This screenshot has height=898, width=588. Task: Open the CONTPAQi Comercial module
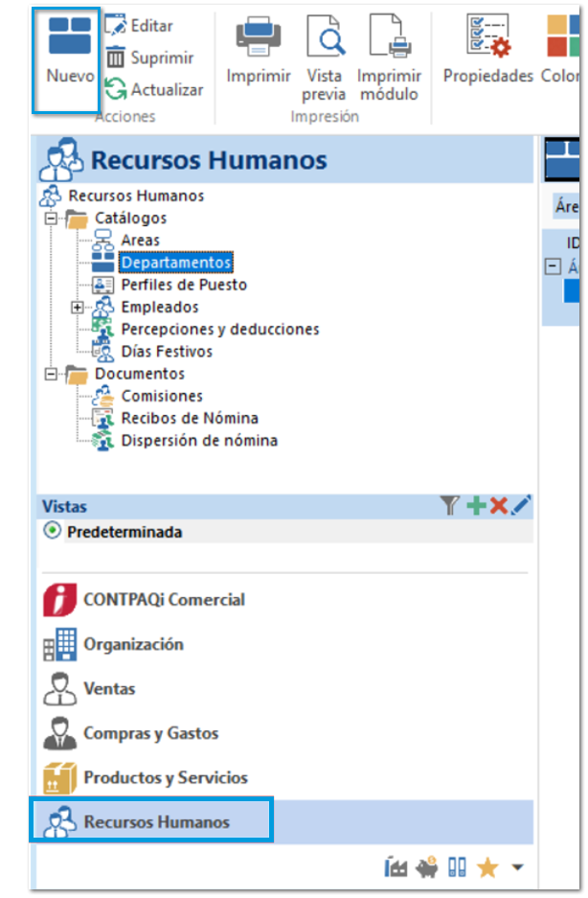tap(145, 600)
